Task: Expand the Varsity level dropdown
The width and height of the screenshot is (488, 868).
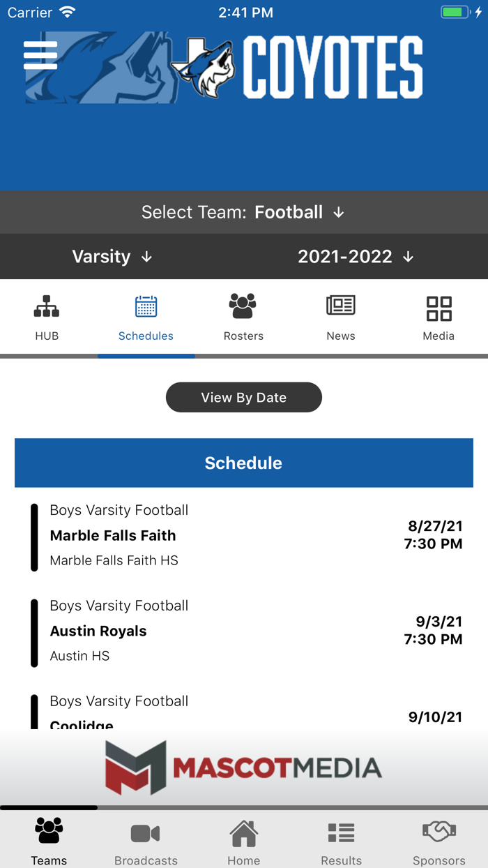Action: pyautogui.click(x=112, y=256)
